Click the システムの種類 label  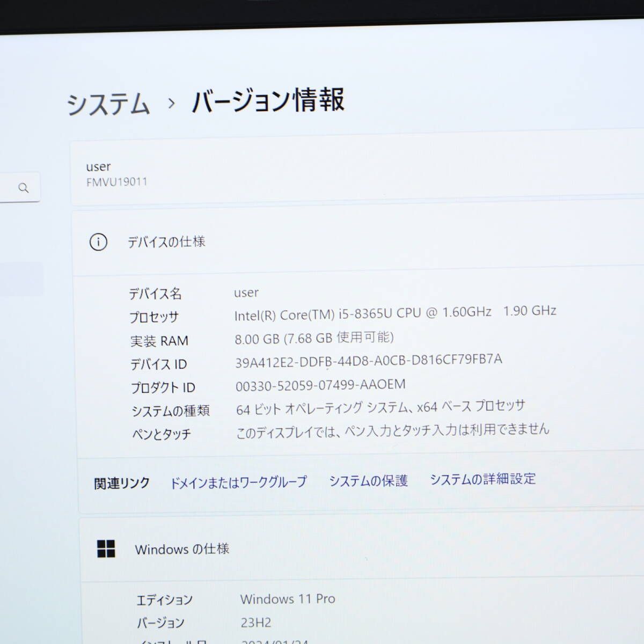pyautogui.click(x=171, y=411)
